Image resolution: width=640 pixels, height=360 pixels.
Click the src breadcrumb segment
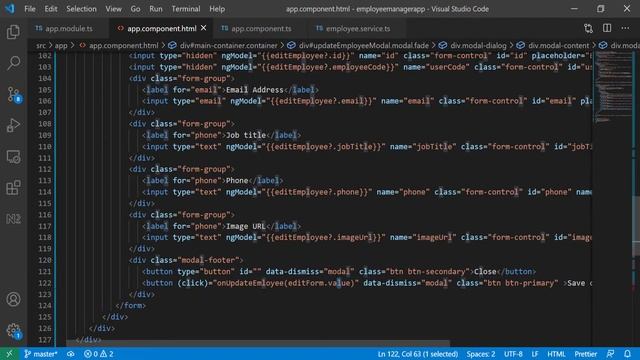click(41, 45)
